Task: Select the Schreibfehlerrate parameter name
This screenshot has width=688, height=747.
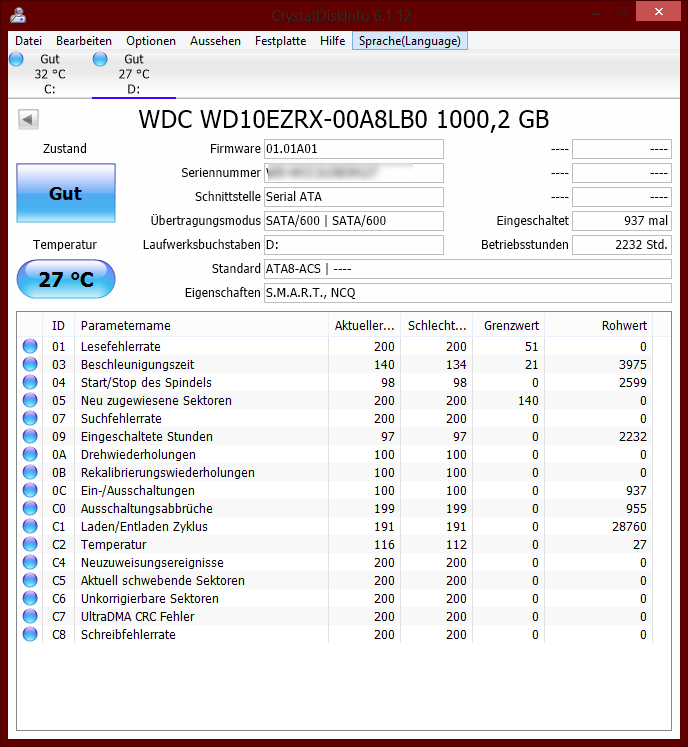Action: pos(128,635)
